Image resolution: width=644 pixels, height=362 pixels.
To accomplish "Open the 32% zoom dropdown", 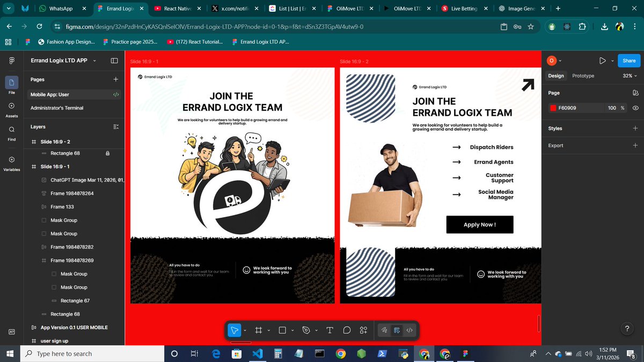I will [x=630, y=76].
